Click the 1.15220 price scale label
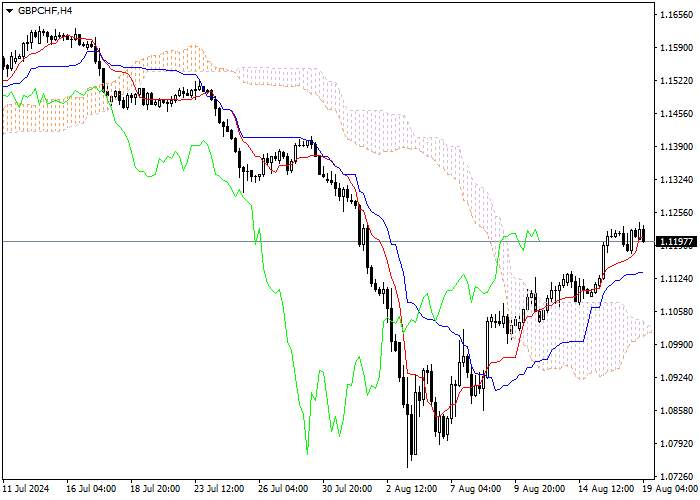This screenshot has width=700, height=500. coord(676,81)
